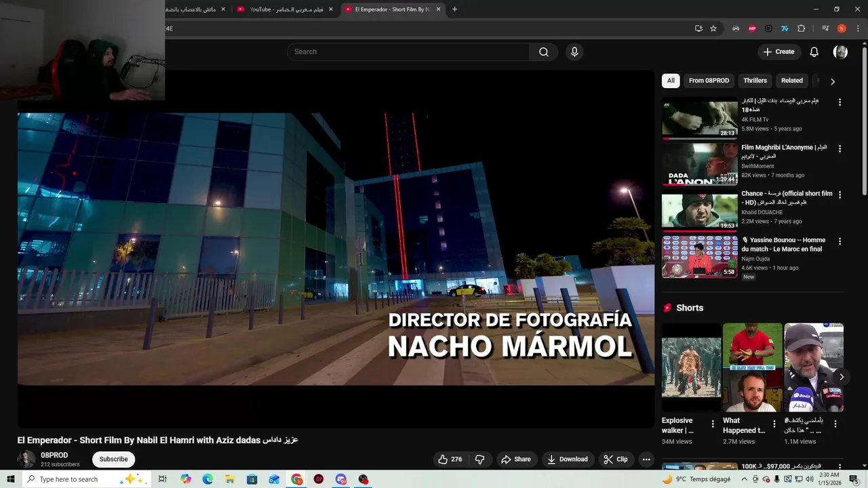Open Windows Start menu

coord(11,479)
